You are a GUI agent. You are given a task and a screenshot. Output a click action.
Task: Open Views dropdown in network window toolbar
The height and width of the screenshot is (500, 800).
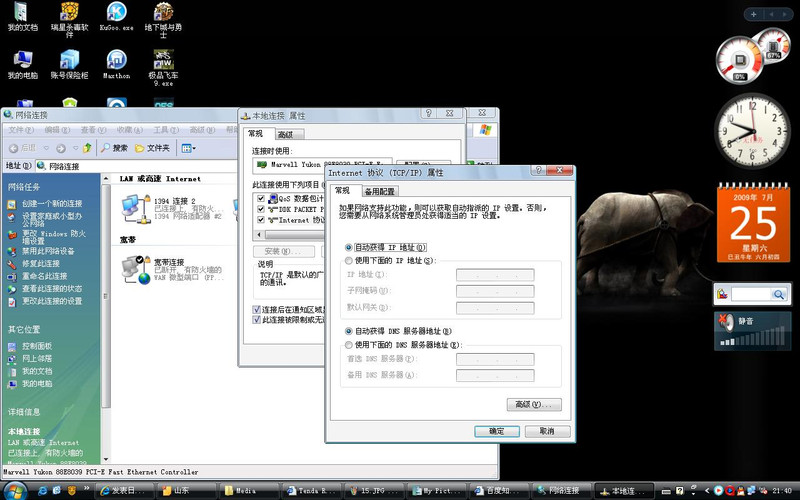188,148
